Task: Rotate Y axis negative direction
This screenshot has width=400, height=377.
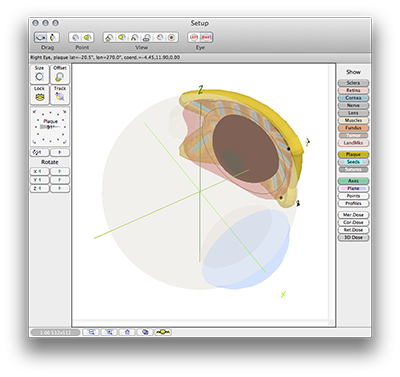Action: [39, 180]
